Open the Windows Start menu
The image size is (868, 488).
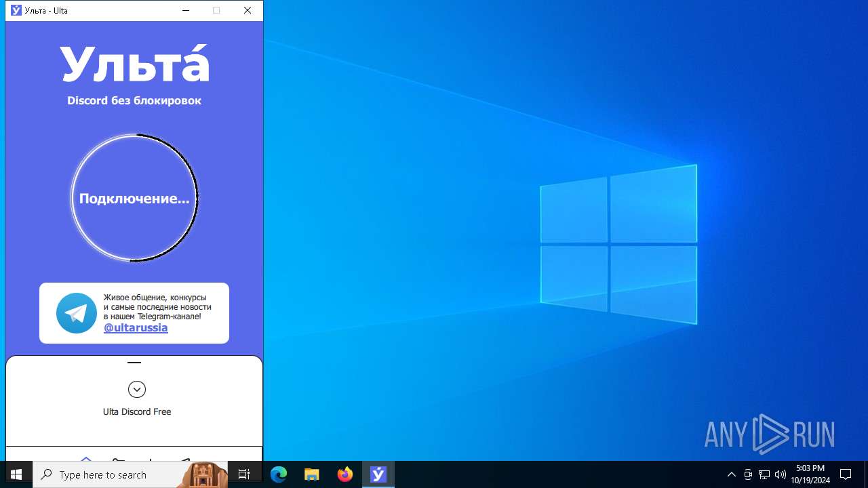16,474
